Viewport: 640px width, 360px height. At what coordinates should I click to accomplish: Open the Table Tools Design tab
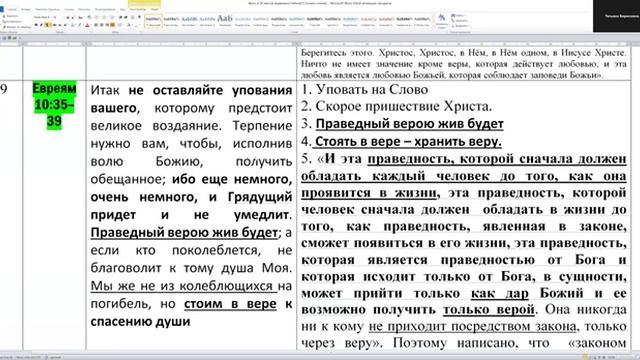coord(137,9)
